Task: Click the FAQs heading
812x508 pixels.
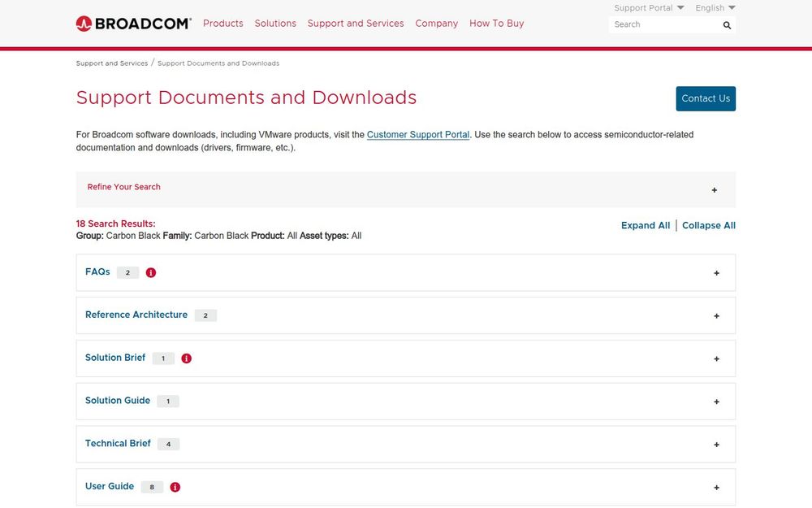Action: point(98,271)
